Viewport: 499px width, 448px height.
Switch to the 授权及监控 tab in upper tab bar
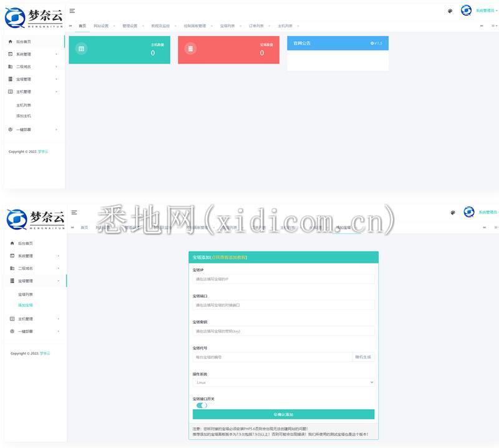point(160,26)
